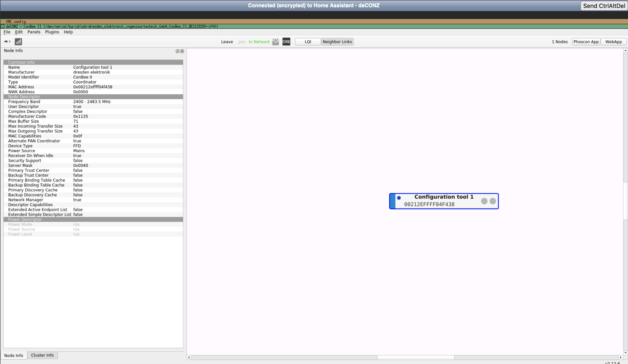Viewport: 628px width, 364px height.
Task: Click the blue dot on Configuration tool 1 node
Action: point(399,198)
